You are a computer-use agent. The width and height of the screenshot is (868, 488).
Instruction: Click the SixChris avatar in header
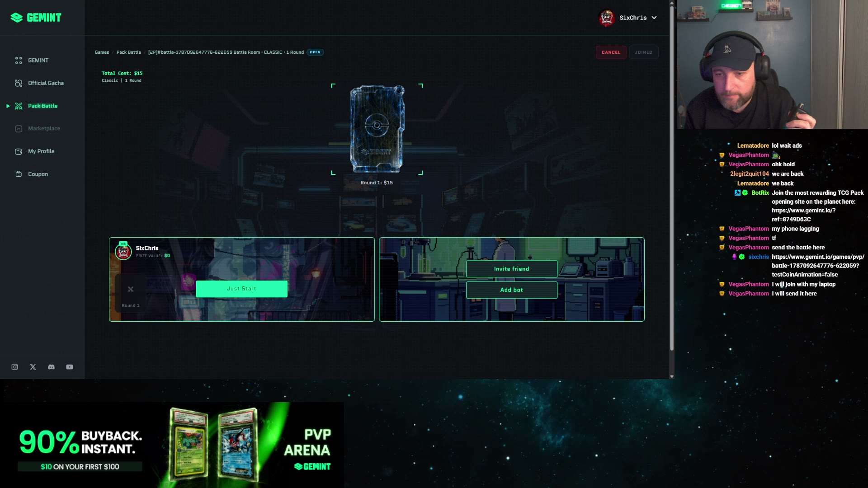click(606, 18)
